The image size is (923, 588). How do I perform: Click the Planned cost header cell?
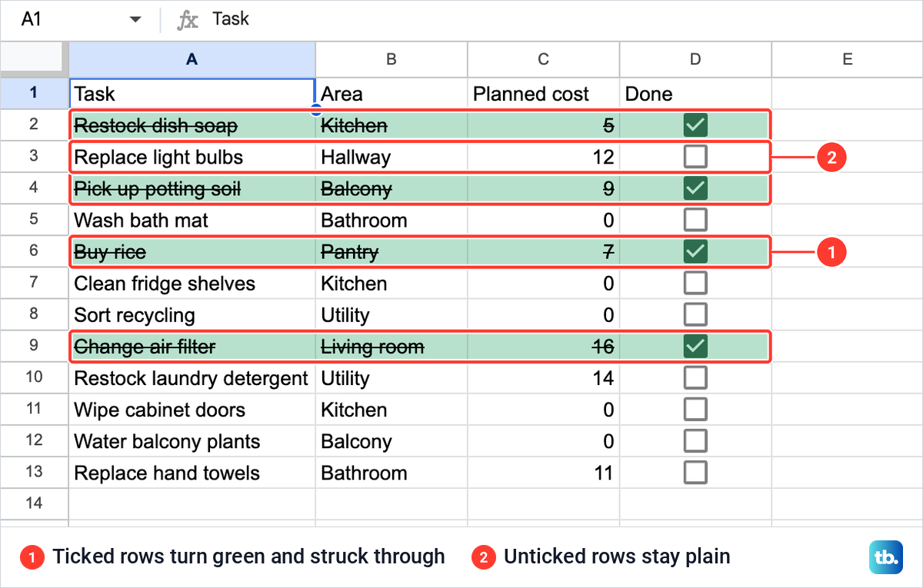(544, 94)
